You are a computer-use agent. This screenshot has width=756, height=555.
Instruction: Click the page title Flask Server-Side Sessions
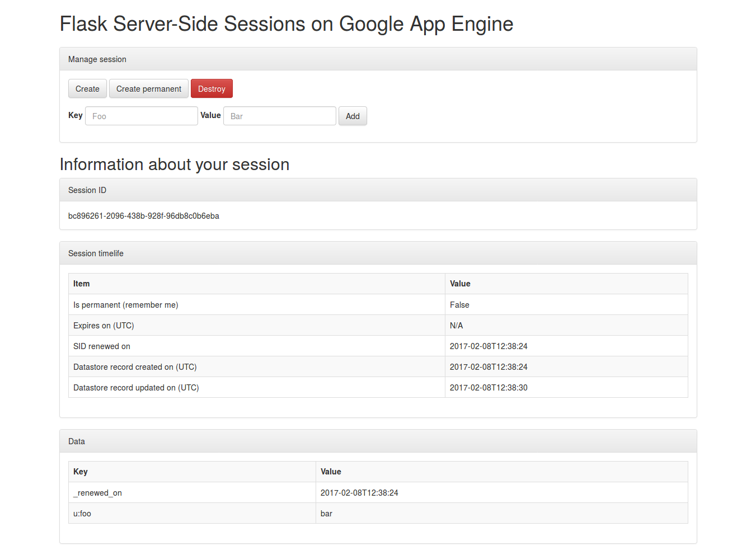click(x=287, y=24)
